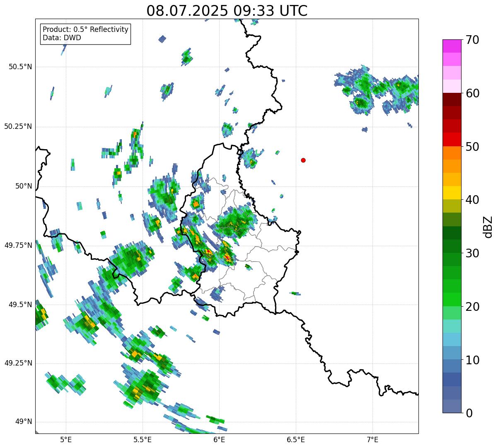Click the 50.25°N latitude label
The image size is (498, 448).
pyautogui.click(x=18, y=126)
